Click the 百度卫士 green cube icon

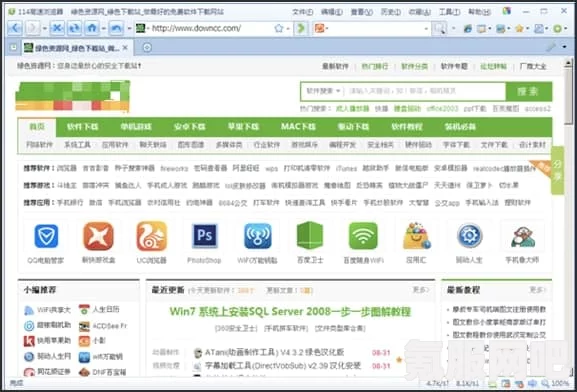click(310, 236)
